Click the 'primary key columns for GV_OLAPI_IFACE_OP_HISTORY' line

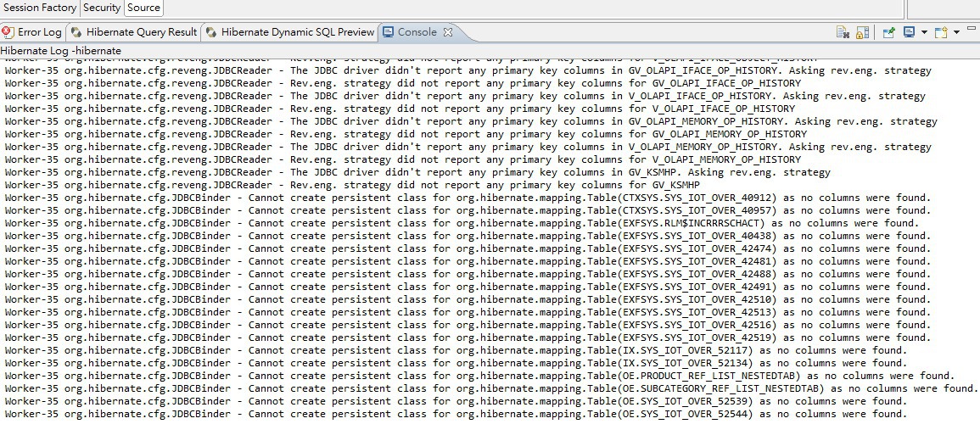(402, 83)
